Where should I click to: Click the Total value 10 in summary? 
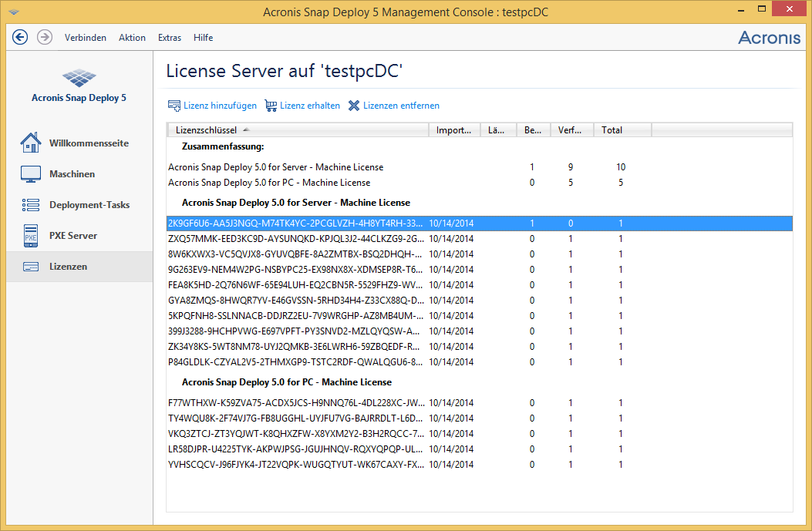coord(621,167)
